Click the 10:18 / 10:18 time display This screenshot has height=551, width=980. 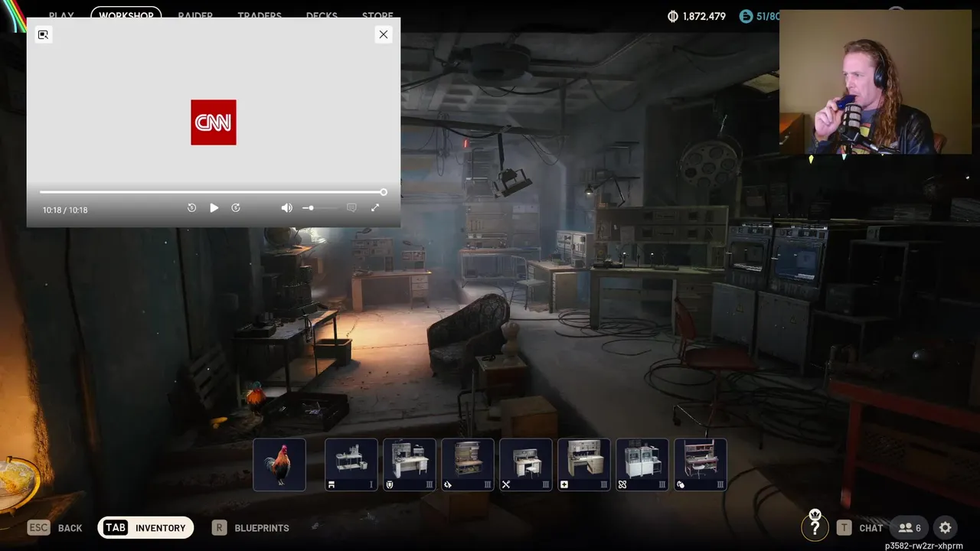click(x=65, y=210)
